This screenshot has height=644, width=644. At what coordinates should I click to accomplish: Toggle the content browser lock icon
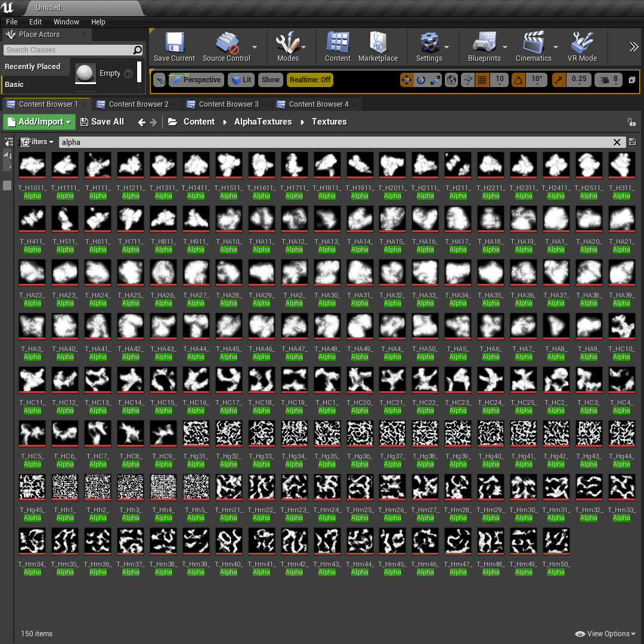631,122
